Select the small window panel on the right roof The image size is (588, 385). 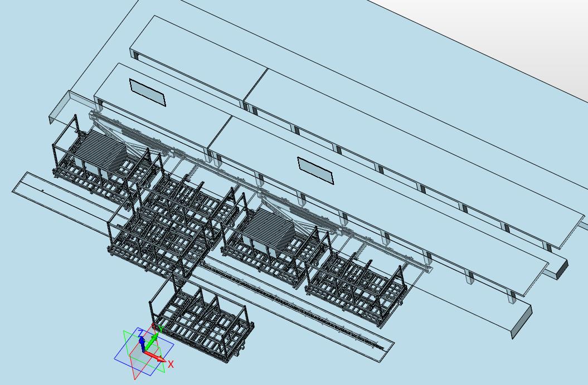315,170
